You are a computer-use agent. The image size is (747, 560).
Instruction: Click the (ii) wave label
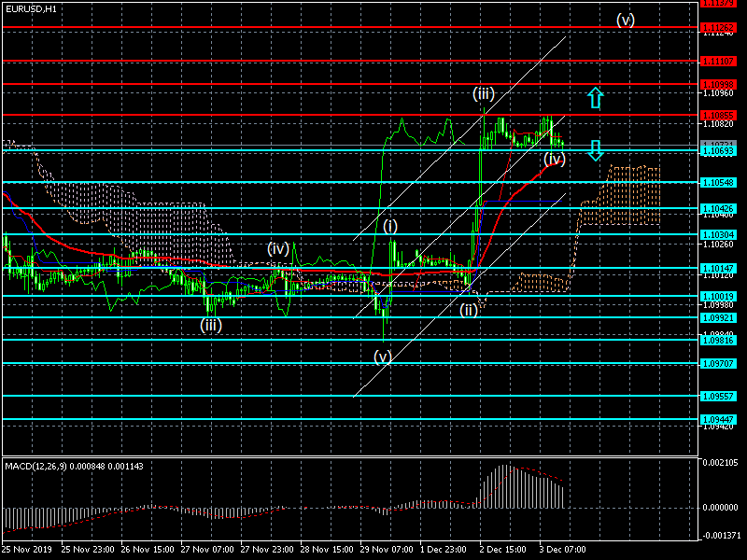(x=469, y=311)
